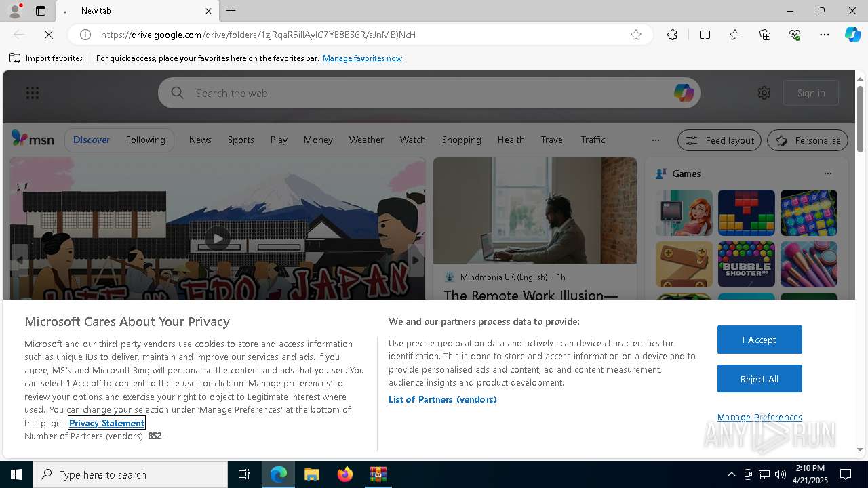This screenshot has height=488, width=868.
Task: Launch the Bubble Shooter game
Action: tap(746, 264)
